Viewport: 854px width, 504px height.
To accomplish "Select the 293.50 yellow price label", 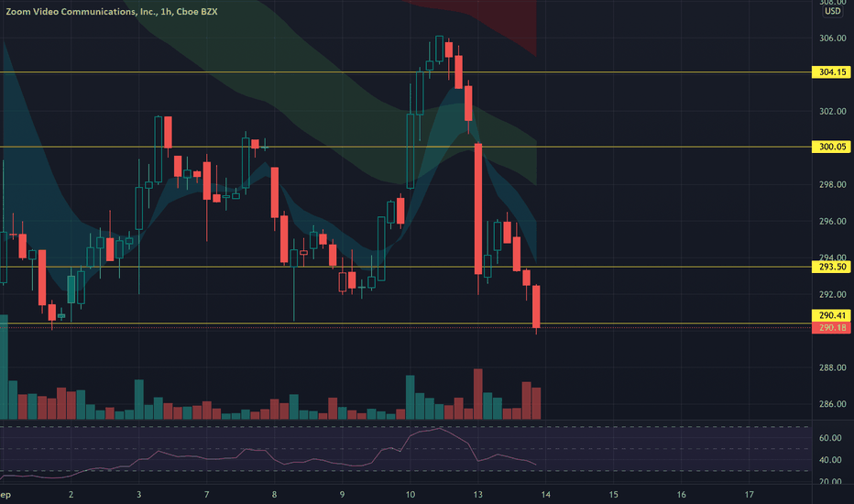I will click(831, 267).
